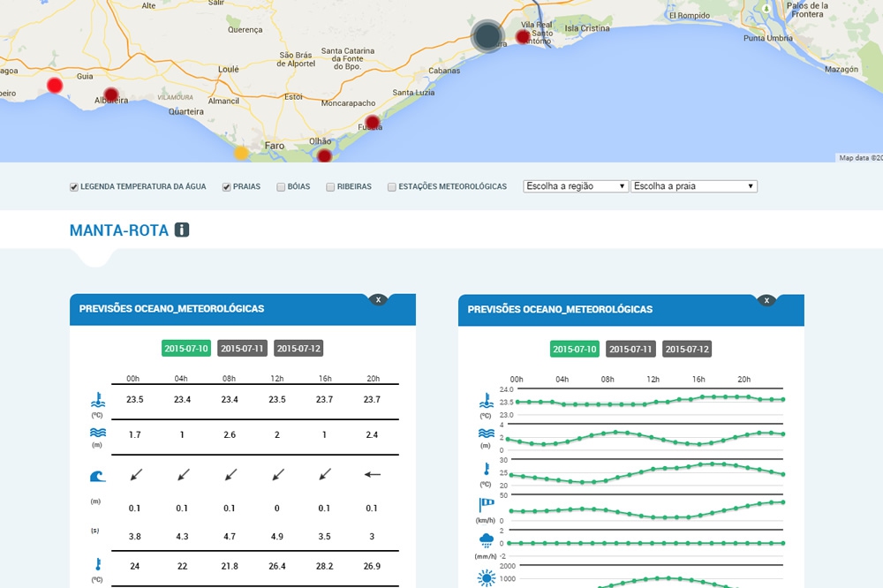
Task: Click water temperature icon in right chart panel
Action: click(x=487, y=401)
